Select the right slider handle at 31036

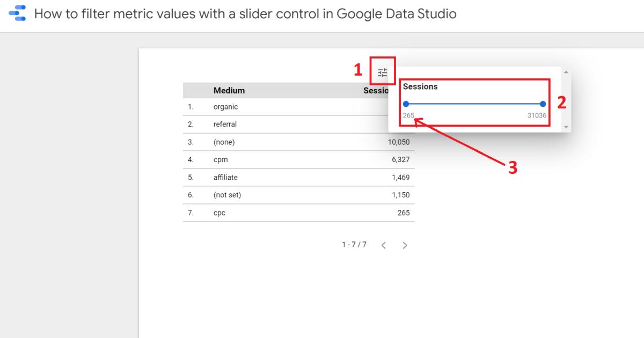[x=543, y=104]
